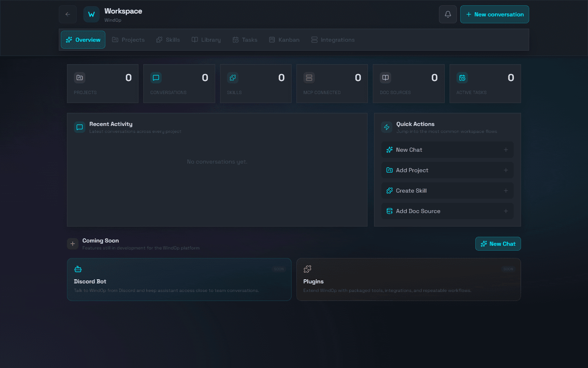Click the Discord Bot robot icon
The image size is (588, 368).
point(78,269)
